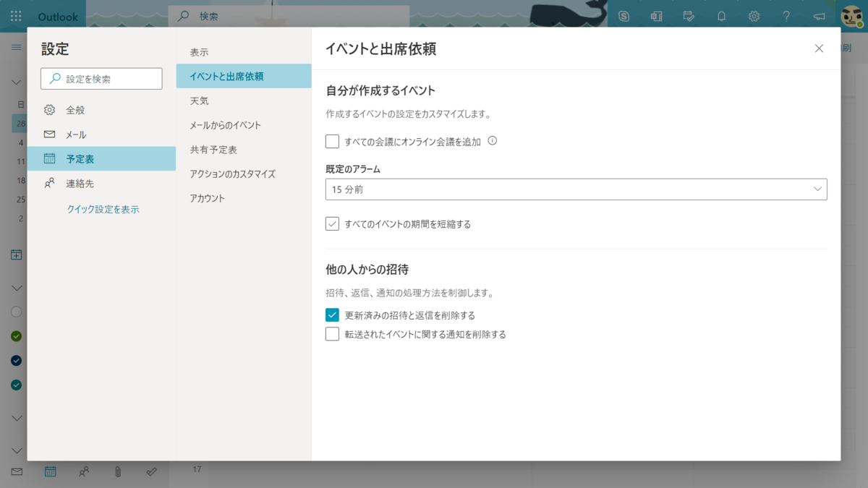Screen dimensions: 868x488
Task: Expand the chevron below the teal calendar
Action: point(16,418)
